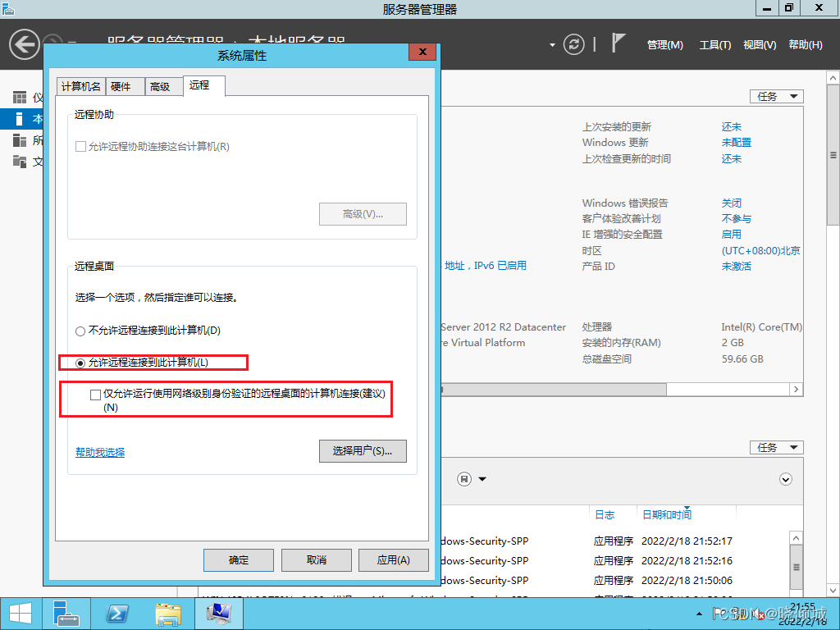The width and height of the screenshot is (840, 630).
Task: Click 不参与 customer experience link
Action: [x=736, y=218]
